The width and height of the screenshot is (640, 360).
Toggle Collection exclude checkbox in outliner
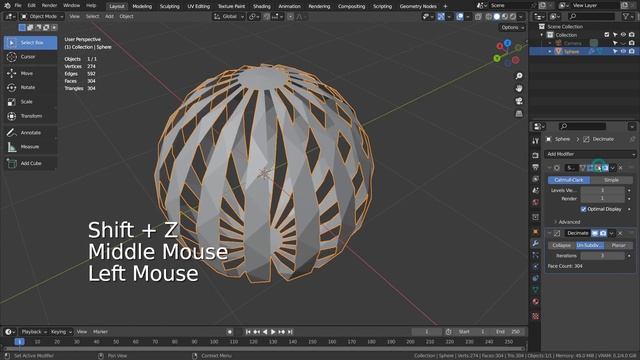[x=607, y=35]
